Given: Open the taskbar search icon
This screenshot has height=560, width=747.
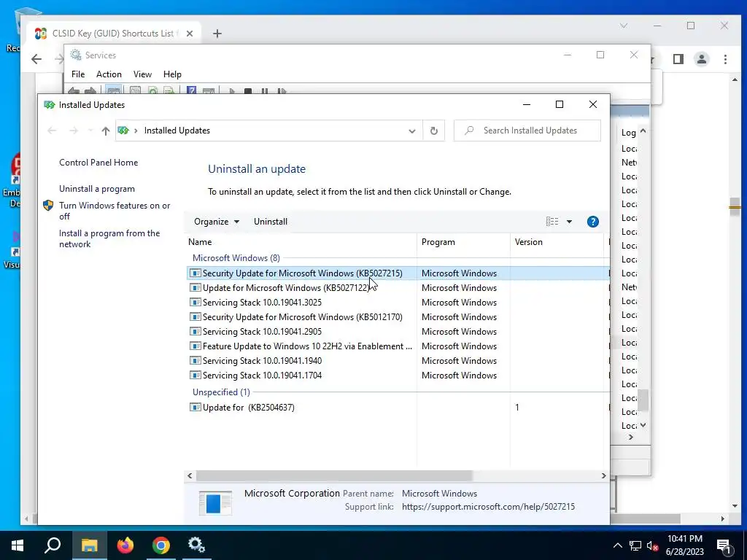Looking at the screenshot, I should pyautogui.click(x=53, y=545).
